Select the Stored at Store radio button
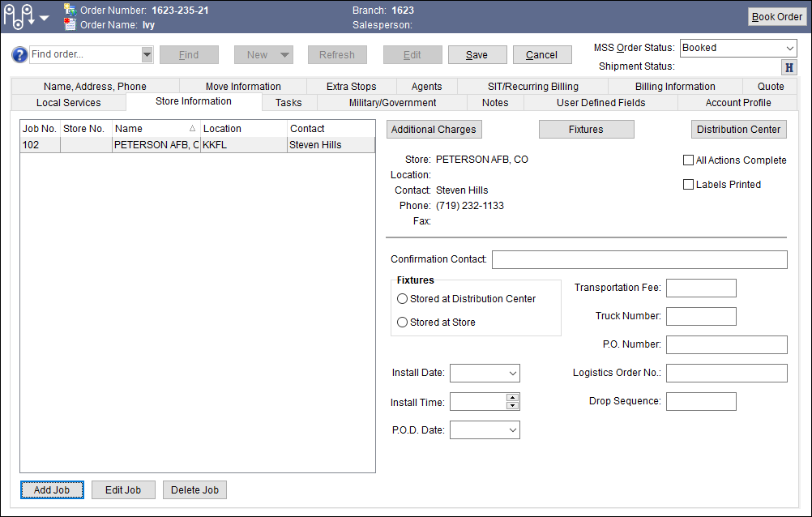 tap(402, 322)
